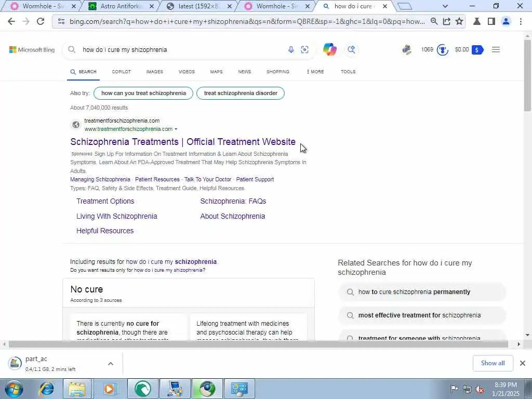Screen dimensions: 532x399
Task: Go to Microsoft Bing logo home
Action: coord(32,50)
